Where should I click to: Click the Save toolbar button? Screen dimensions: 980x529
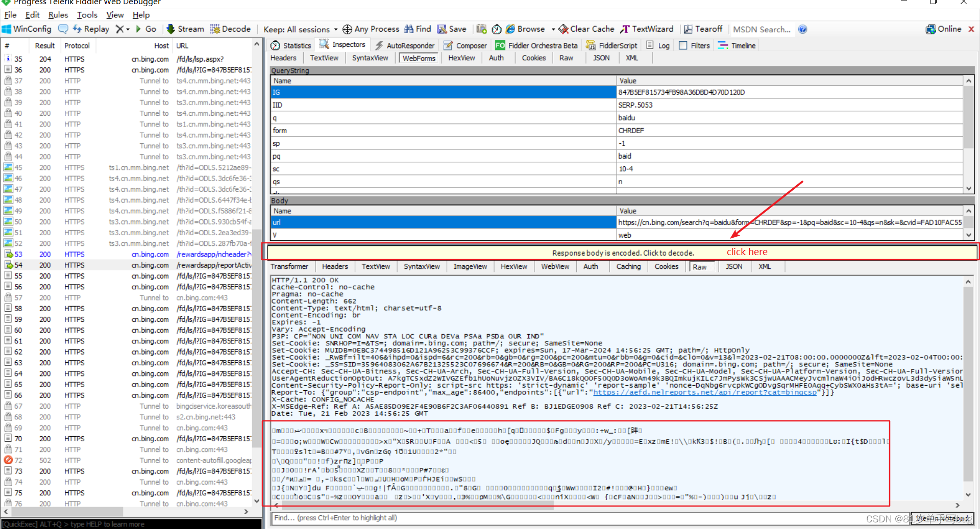(x=452, y=29)
